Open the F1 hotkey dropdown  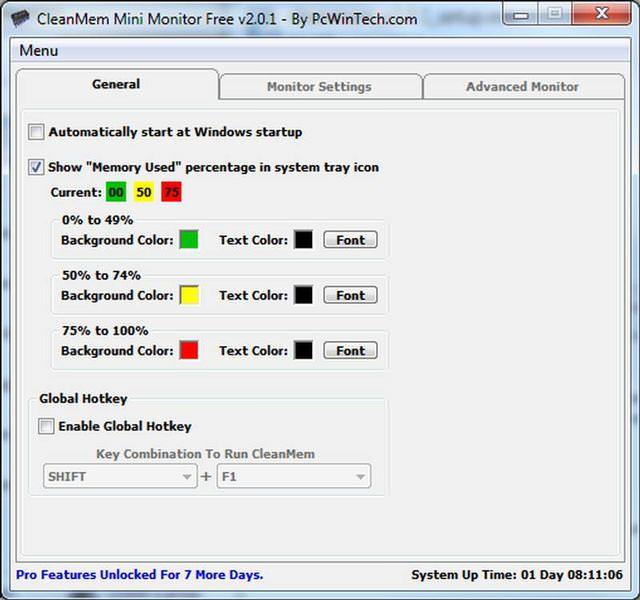point(294,476)
